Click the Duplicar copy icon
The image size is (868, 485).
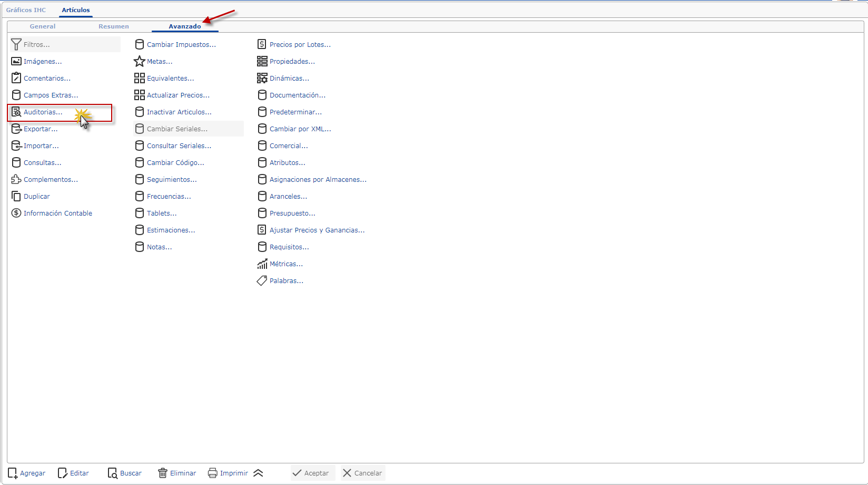[x=16, y=197]
